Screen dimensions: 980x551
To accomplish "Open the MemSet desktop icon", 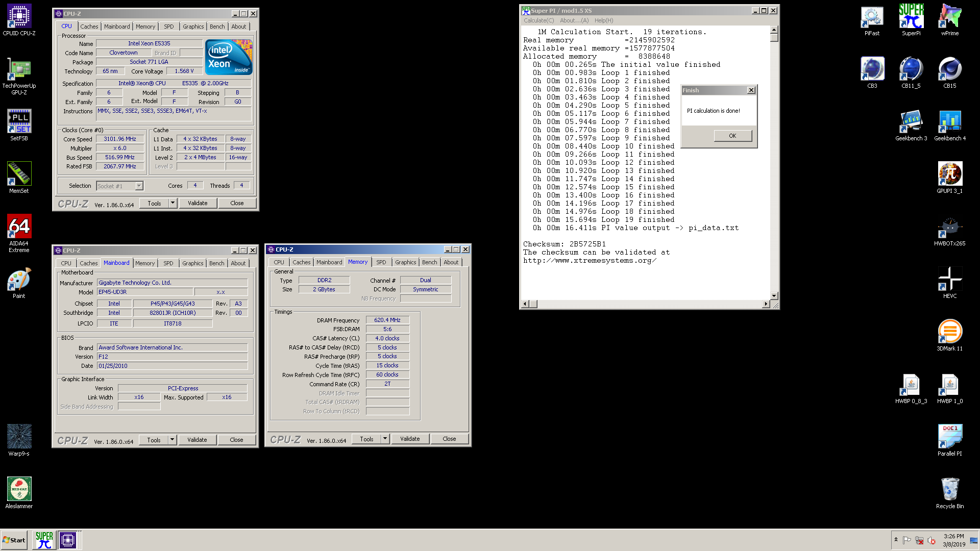I will click(19, 178).
